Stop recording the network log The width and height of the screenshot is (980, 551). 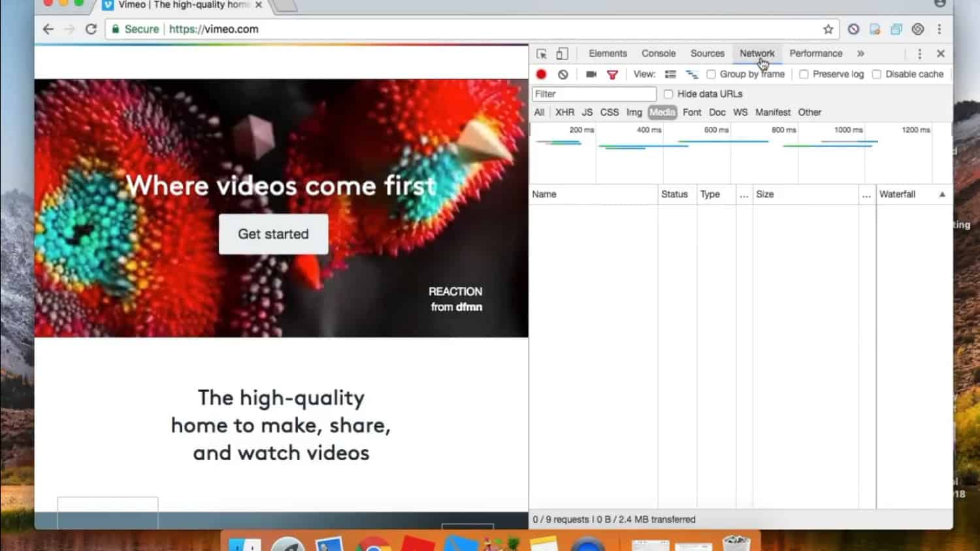click(541, 75)
